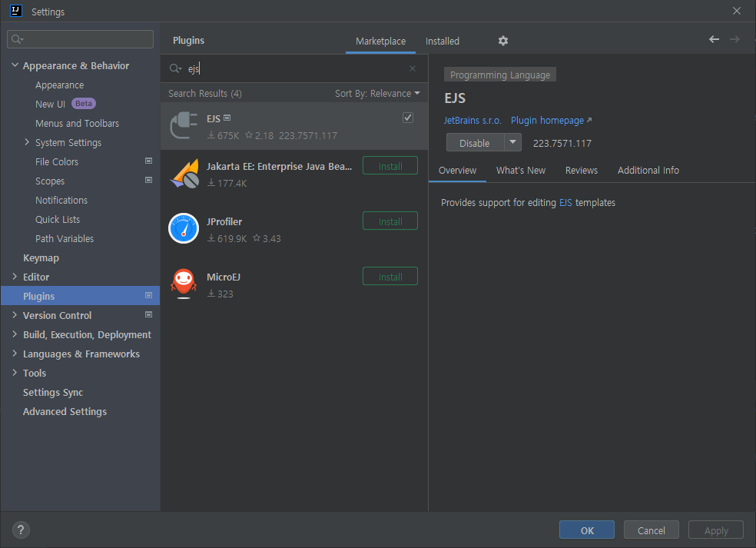Select the MicroEJ search result row
The width and height of the screenshot is (756, 548).
[294, 284]
